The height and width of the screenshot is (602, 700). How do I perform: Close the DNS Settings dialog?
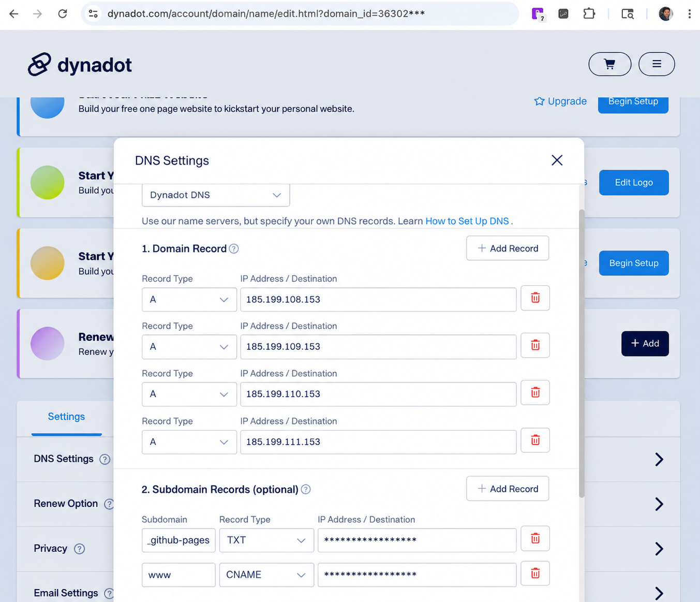[557, 160]
